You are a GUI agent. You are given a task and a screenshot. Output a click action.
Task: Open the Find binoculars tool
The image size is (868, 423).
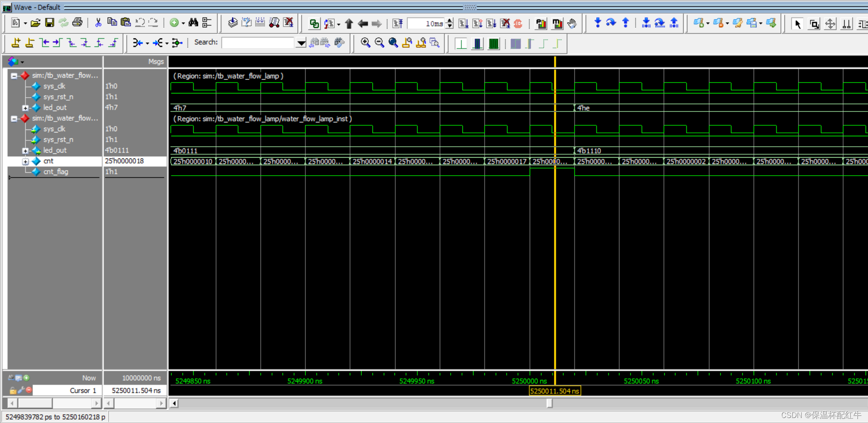(x=192, y=23)
